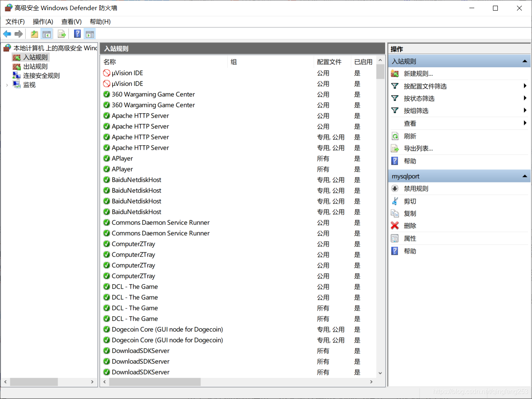Click 复制 in mysqlport actions
This screenshot has height=399, width=532.
coord(410,214)
